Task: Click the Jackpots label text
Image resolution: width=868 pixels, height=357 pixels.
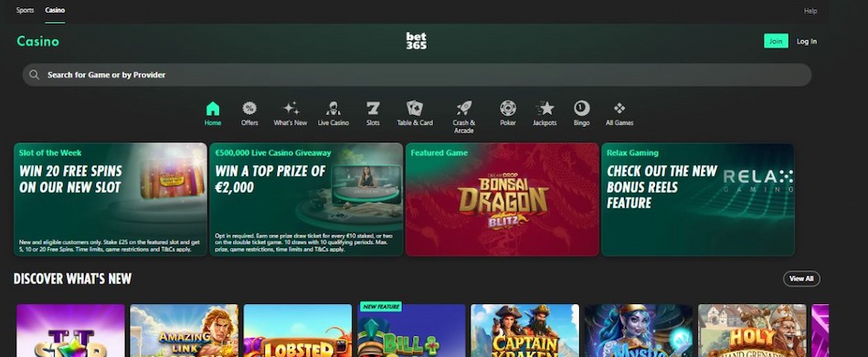Action: 545,123
